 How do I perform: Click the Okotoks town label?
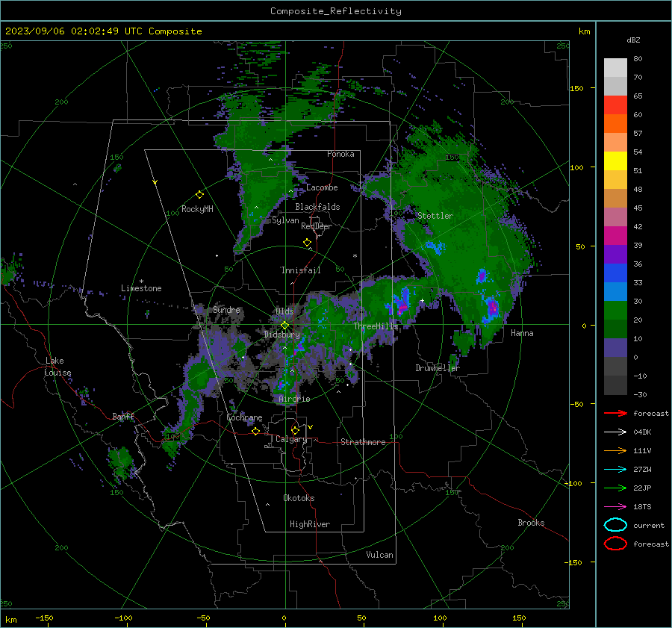[299, 498]
